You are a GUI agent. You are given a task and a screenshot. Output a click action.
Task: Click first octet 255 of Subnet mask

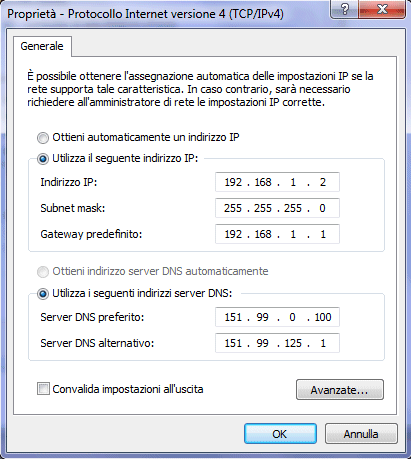tap(233, 208)
